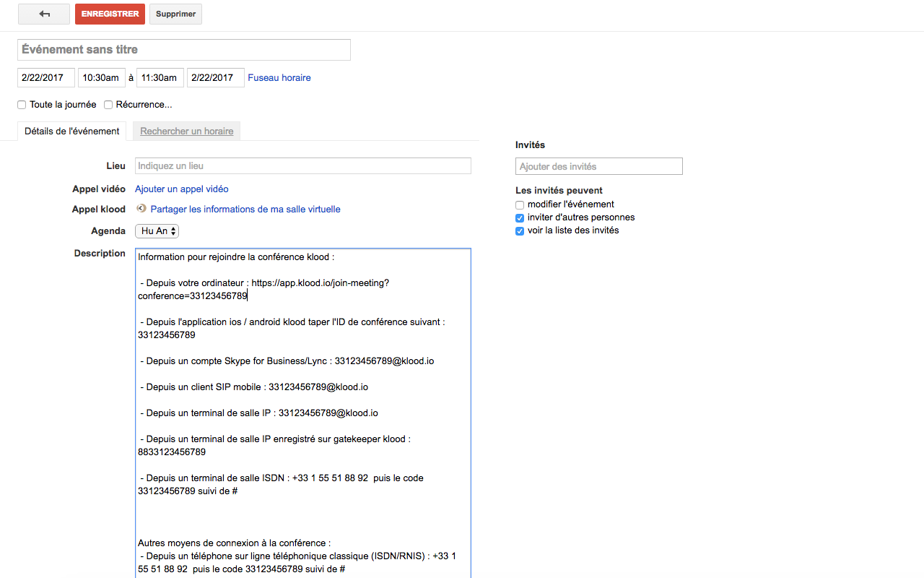This screenshot has width=924, height=578.
Task: Click the 'Les invités peuvent' heading
Action: click(559, 191)
